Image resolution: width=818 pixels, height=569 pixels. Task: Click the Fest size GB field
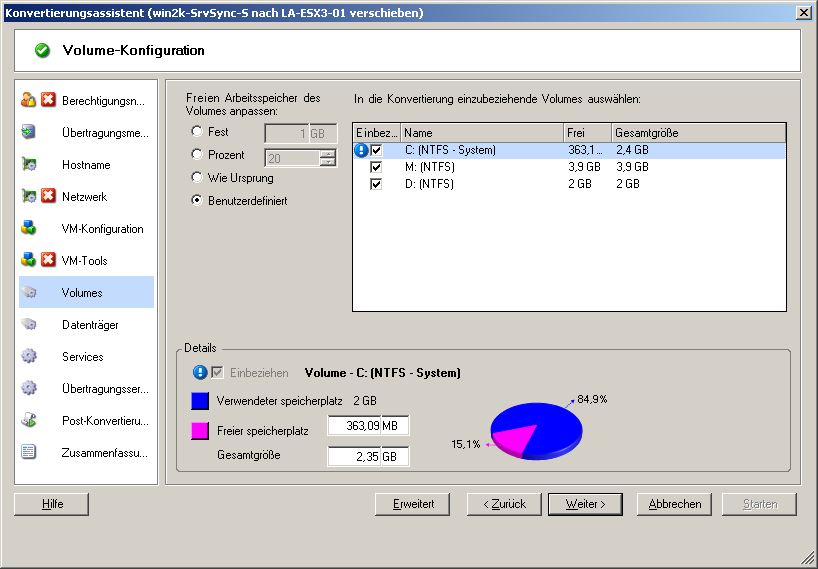[x=301, y=134]
